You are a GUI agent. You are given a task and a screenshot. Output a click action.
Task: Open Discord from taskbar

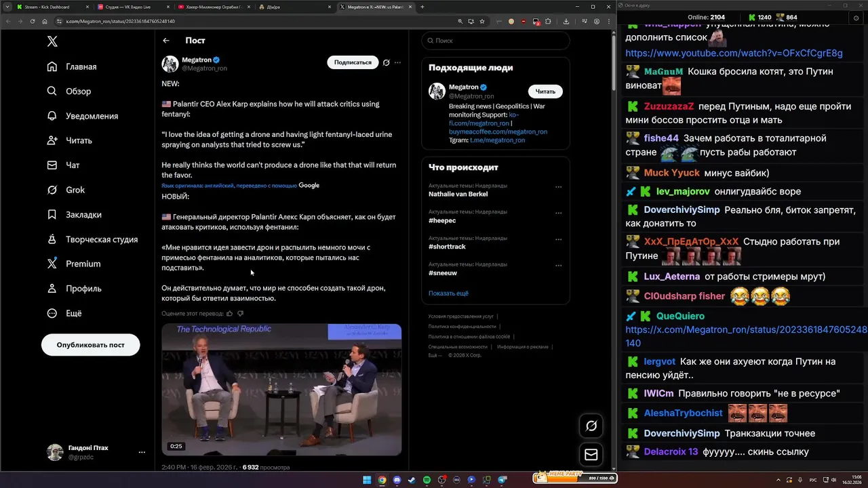[397, 480]
